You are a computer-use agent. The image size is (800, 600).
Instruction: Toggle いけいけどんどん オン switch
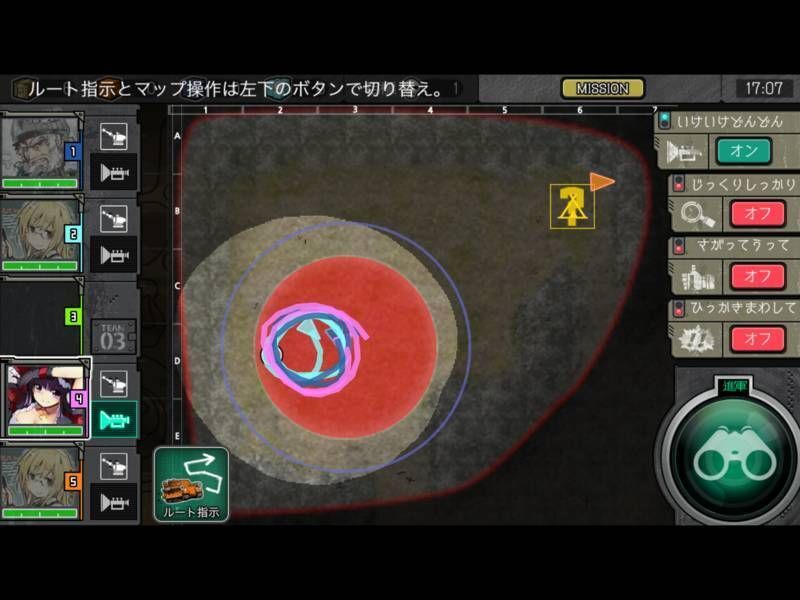(x=743, y=151)
